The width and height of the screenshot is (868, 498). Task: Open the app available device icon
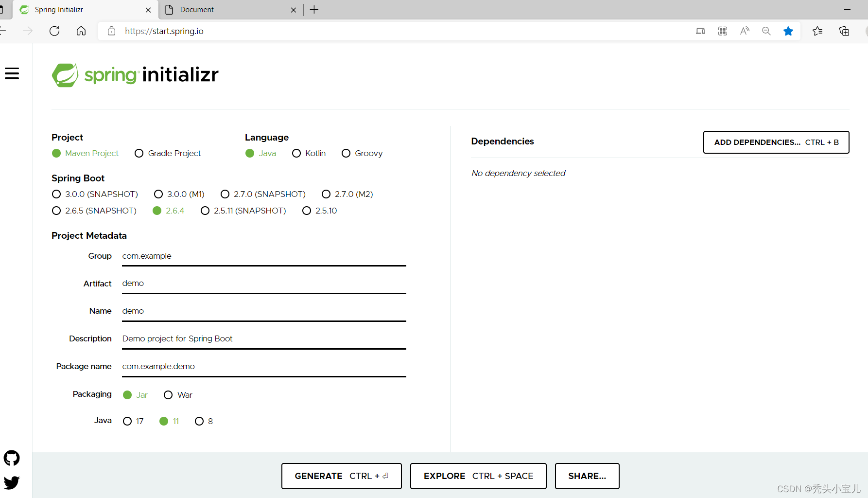point(700,31)
